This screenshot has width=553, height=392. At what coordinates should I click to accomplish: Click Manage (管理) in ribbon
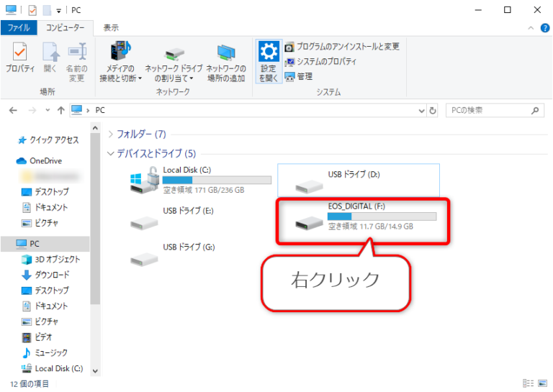[x=299, y=76]
